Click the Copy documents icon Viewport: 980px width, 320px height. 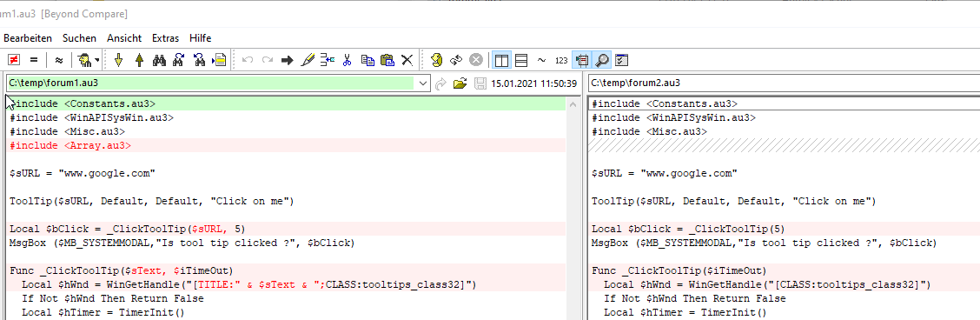(367, 60)
